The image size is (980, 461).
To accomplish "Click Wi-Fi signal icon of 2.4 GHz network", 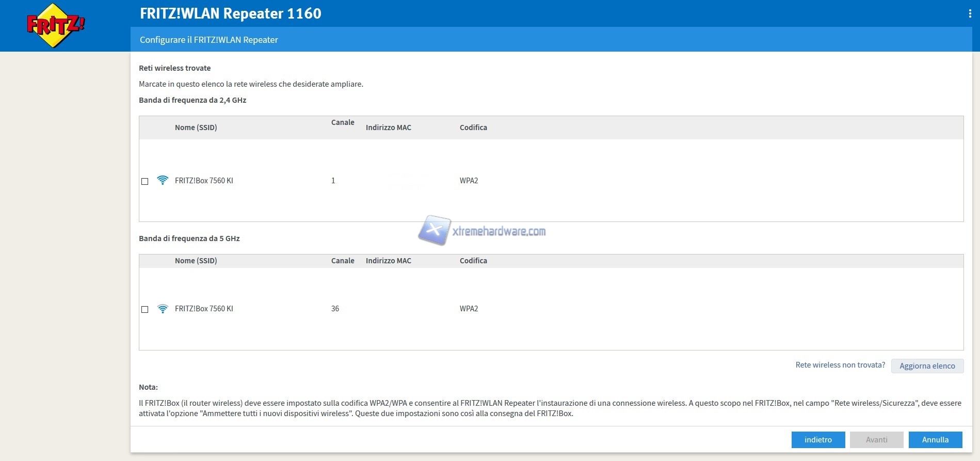I will coord(163,180).
